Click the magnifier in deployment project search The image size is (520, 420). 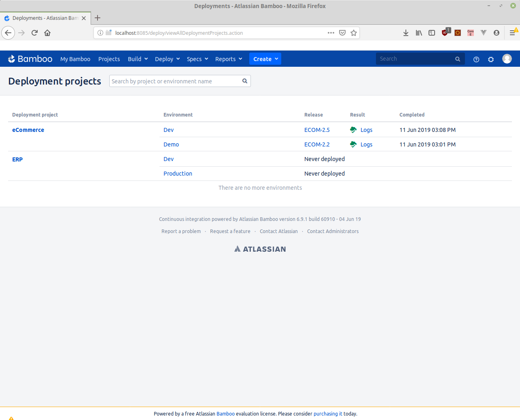(x=245, y=81)
